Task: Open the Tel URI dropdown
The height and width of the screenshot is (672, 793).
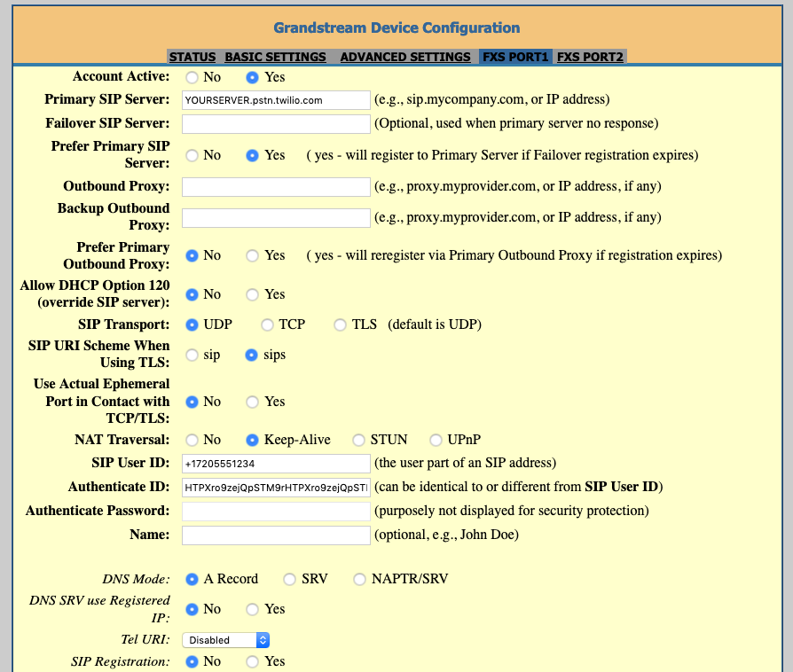Action: pos(225,640)
